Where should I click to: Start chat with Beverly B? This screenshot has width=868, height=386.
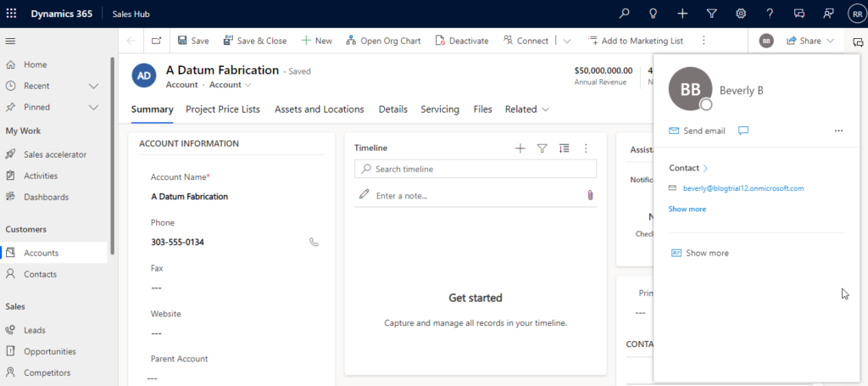(743, 131)
